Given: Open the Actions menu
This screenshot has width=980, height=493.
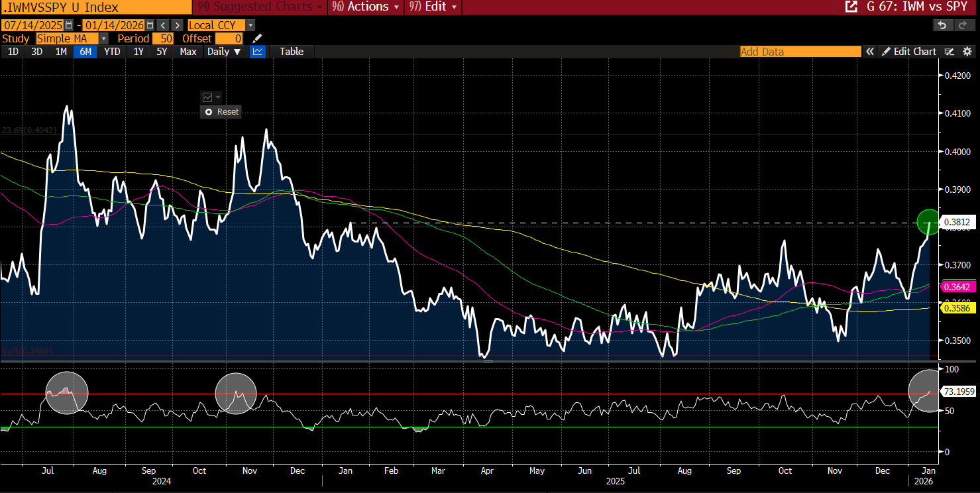Looking at the screenshot, I should coord(366,7).
